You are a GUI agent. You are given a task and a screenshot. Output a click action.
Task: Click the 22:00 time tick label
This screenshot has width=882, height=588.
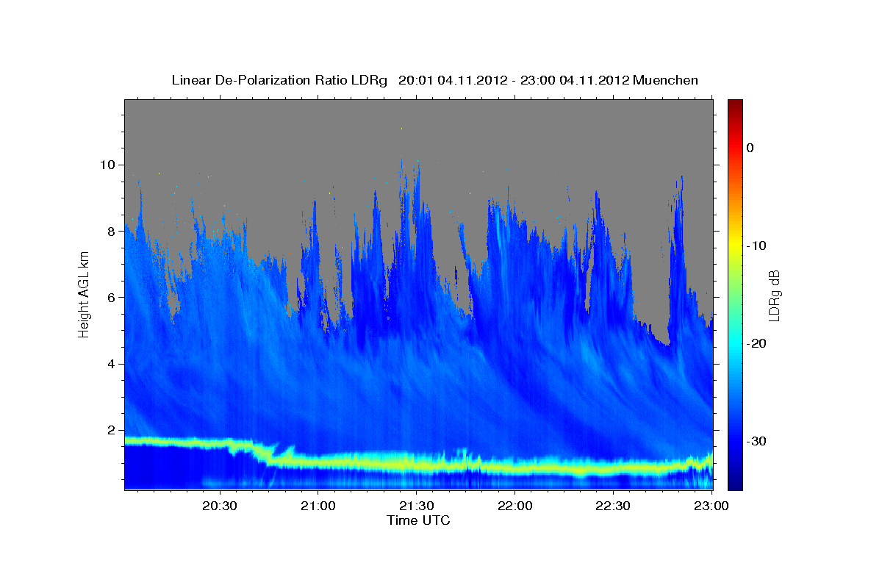[x=514, y=506]
